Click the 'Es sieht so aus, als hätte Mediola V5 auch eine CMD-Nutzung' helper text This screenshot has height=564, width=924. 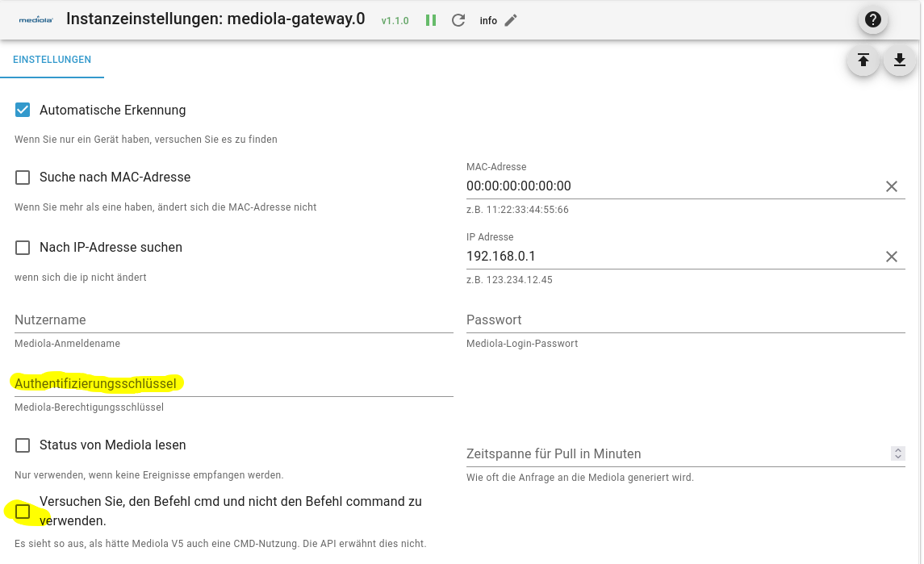220,543
